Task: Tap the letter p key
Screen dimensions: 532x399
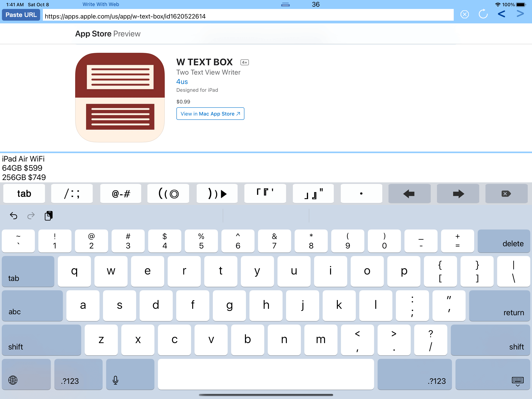Action: click(x=404, y=271)
